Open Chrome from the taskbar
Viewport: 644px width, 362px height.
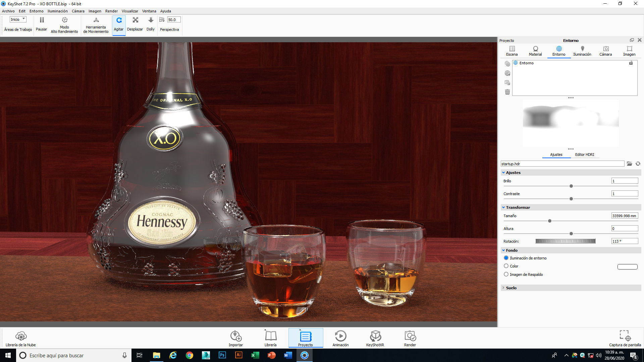click(190, 355)
